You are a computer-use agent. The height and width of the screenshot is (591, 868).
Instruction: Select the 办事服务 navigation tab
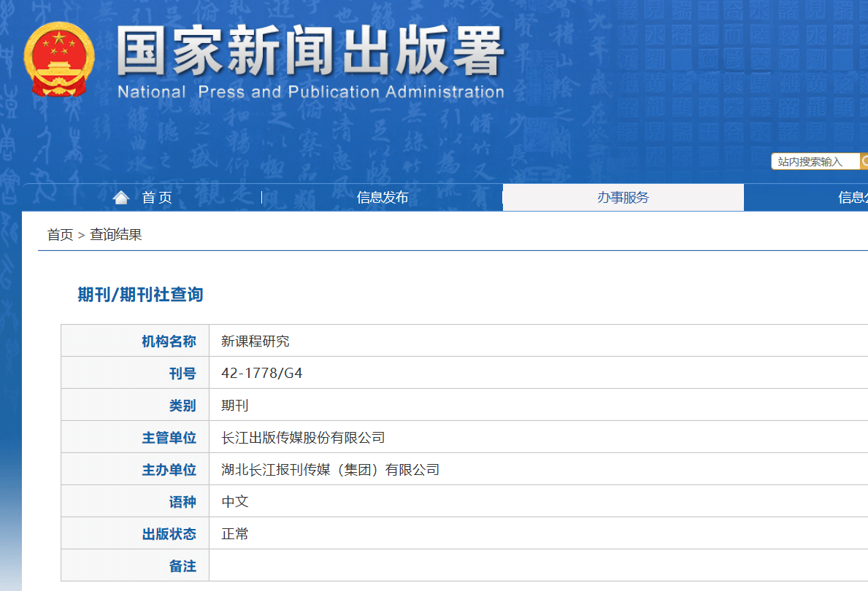point(623,198)
